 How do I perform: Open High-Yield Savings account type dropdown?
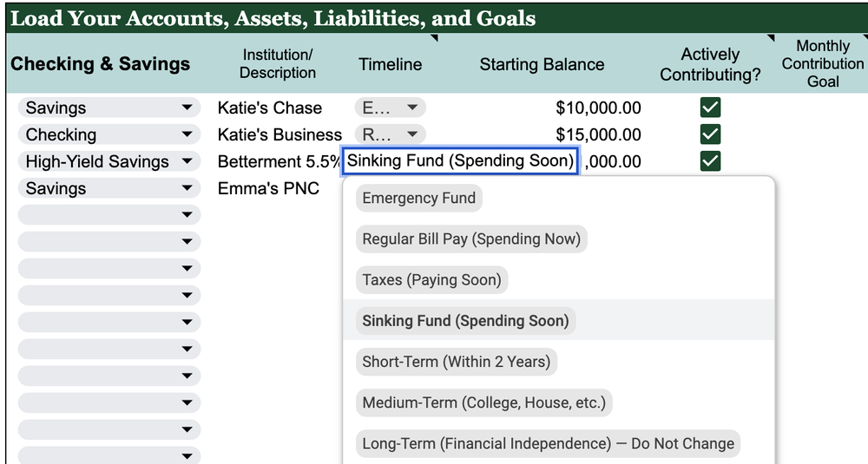click(187, 161)
